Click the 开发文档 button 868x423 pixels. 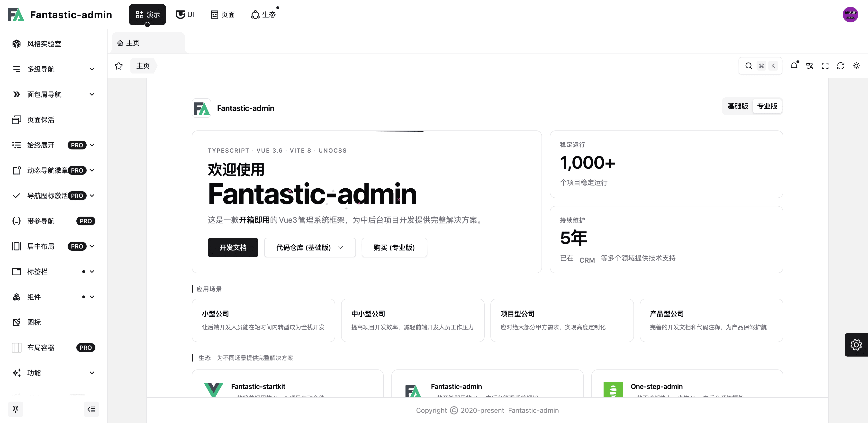[233, 247]
